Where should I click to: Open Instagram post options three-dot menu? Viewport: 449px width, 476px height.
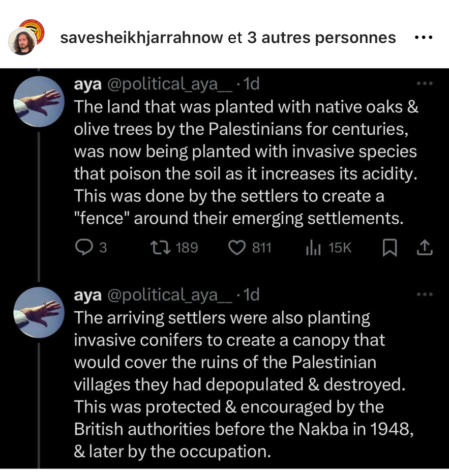tap(423, 37)
